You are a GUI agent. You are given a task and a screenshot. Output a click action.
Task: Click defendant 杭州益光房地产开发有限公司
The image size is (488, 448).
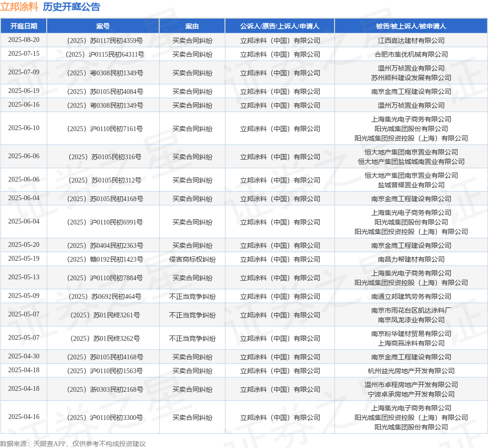click(x=411, y=371)
